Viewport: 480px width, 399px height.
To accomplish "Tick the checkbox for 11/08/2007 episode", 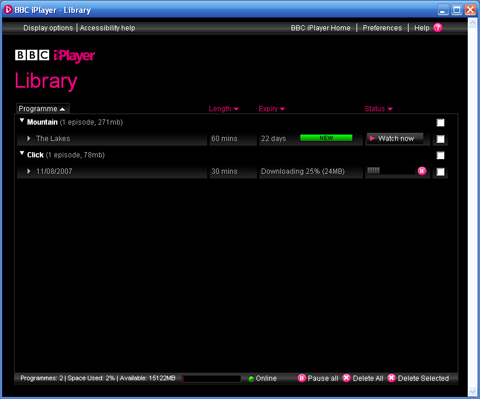I will tap(440, 172).
